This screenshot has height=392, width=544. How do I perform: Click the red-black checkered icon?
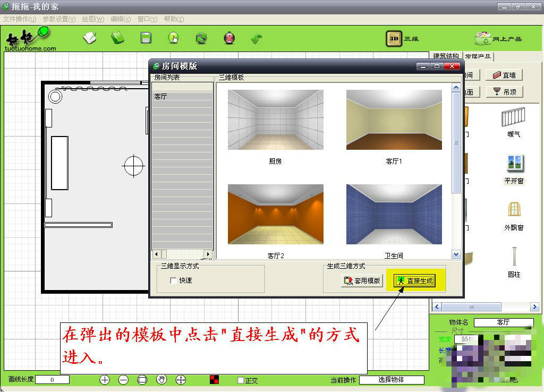coord(215,379)
